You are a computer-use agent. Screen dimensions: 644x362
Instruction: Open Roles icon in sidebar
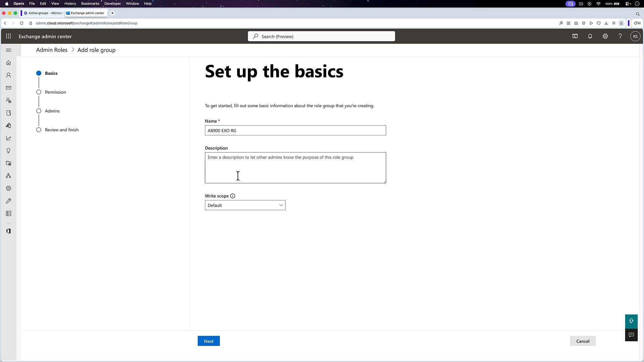point(9,101)
